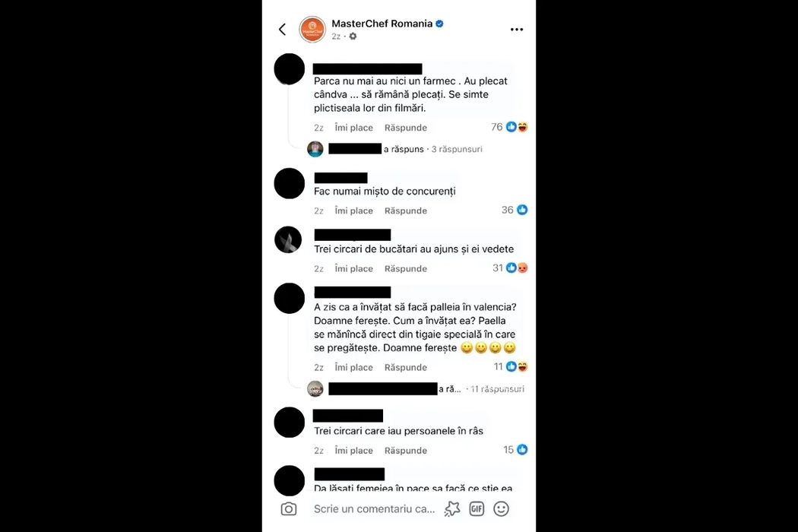
Task: Tap the camera icon to attach a photo
Action: coord(289,508)
